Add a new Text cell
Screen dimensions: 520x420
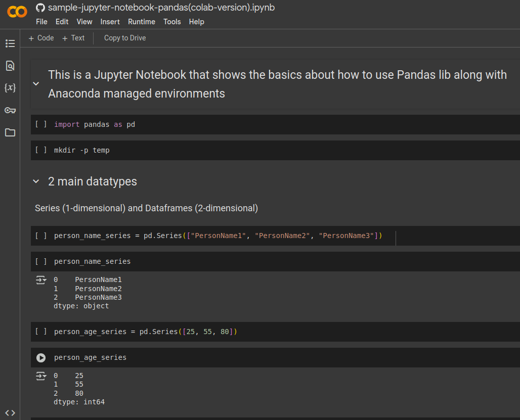click(x=73, y=38)
